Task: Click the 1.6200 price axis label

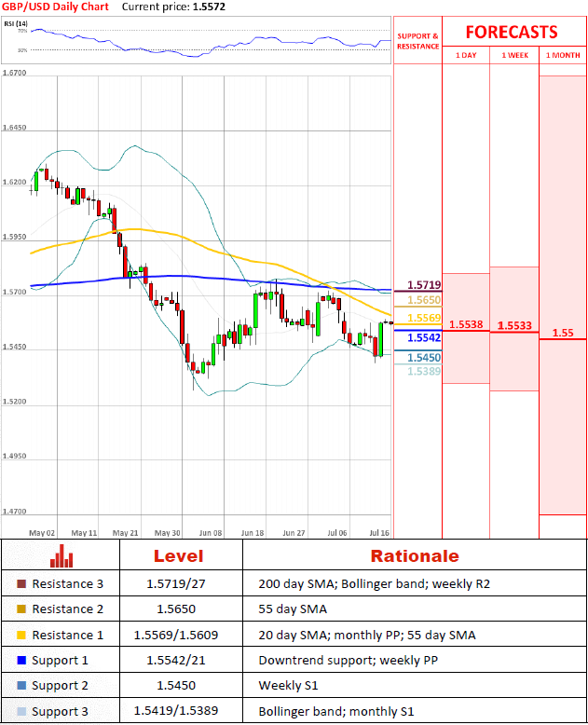Action: click(x=14, y=182)
